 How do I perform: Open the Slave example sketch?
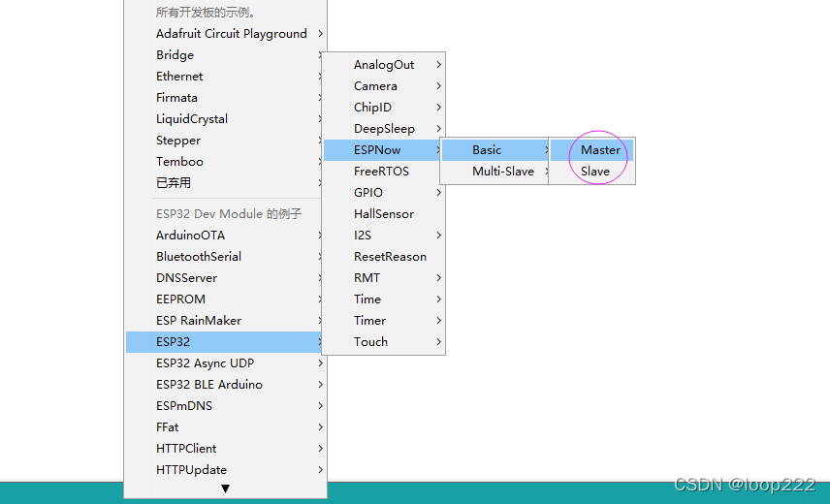click(591, 172)
